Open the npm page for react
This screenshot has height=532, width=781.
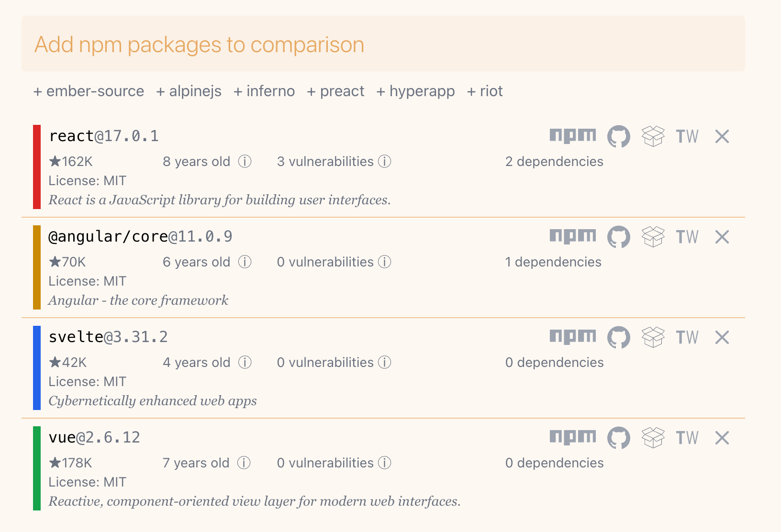point(573,136)
